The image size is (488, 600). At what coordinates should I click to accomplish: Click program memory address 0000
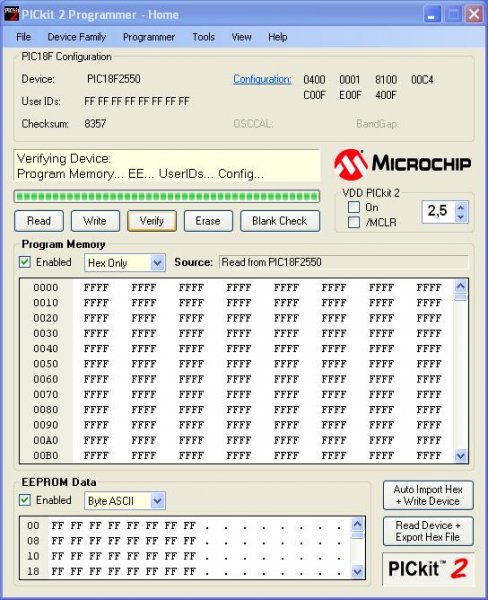(46, 287)
